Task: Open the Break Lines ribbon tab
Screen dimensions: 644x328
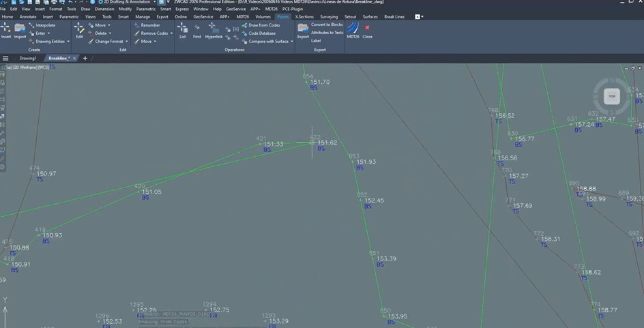Action: [394, 17]
